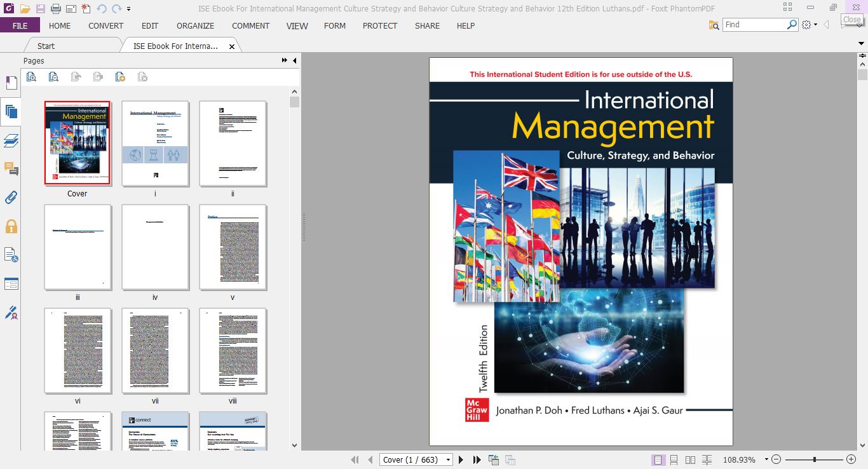The height and width of the screenshot is (469, 868).
Task: Click the zoom out minus button
Action: [x=776, y=459]
